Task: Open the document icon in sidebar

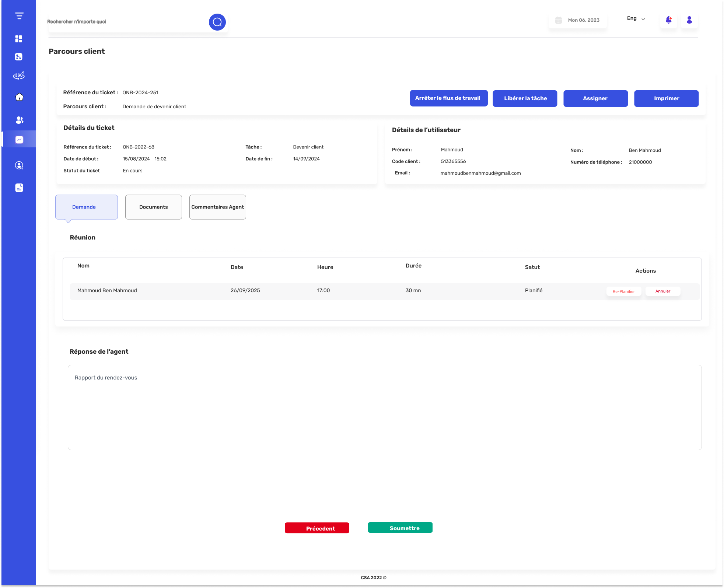Action: point(19,188)
